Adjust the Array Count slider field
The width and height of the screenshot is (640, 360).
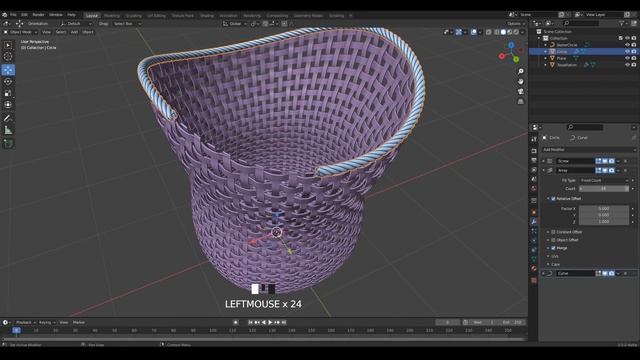(604, 189)
